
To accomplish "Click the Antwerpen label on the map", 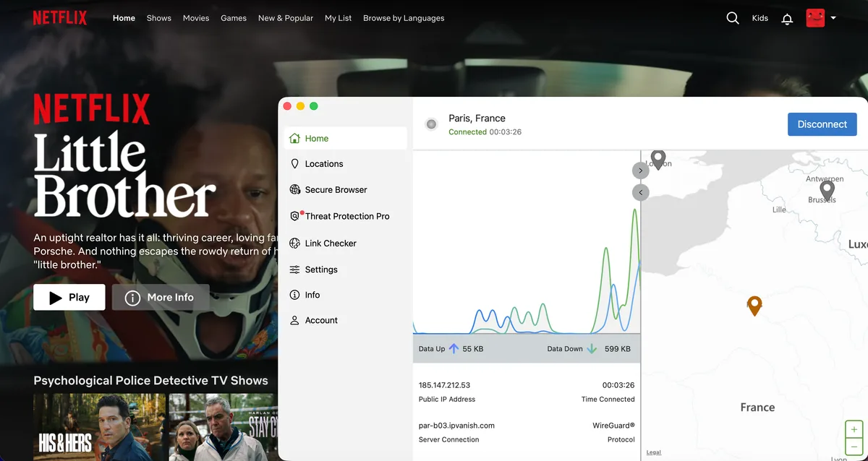I will coord(825,178).
